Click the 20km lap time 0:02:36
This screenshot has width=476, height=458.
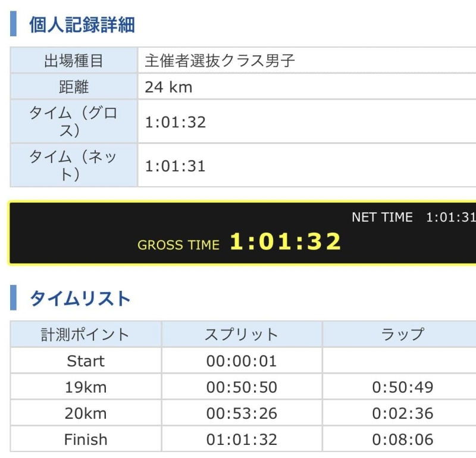(x=403, y=413)
